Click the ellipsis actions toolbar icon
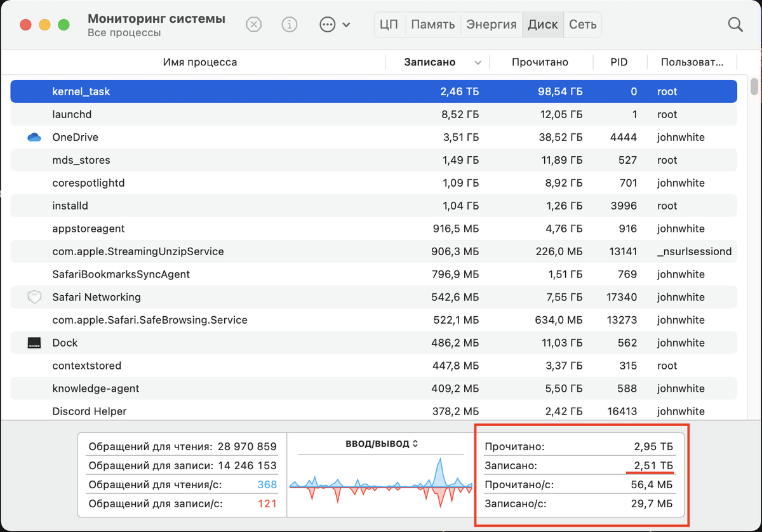The image size is (762, 532). 327,25
